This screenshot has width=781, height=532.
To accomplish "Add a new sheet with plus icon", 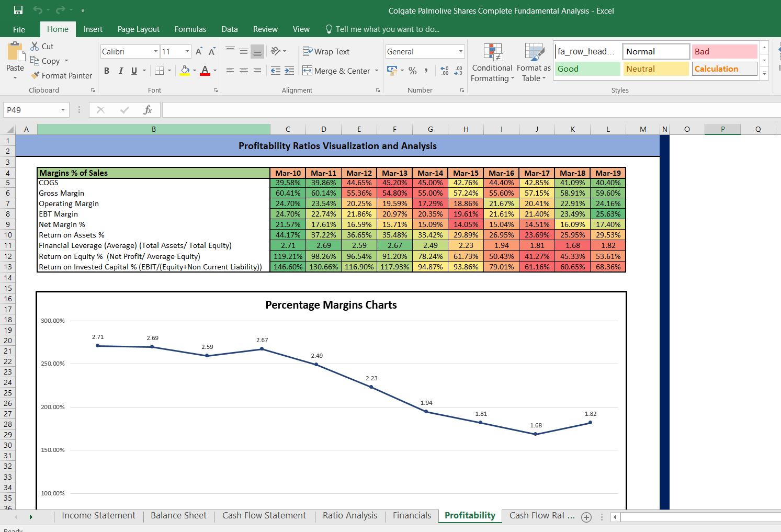I will click(x=586, y=517).
